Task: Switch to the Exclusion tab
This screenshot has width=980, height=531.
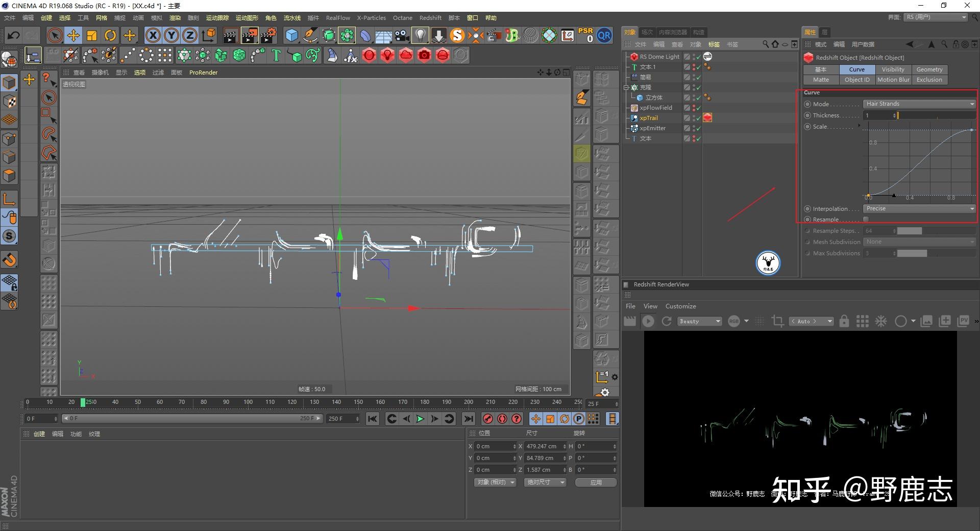Action: [929, 80]
